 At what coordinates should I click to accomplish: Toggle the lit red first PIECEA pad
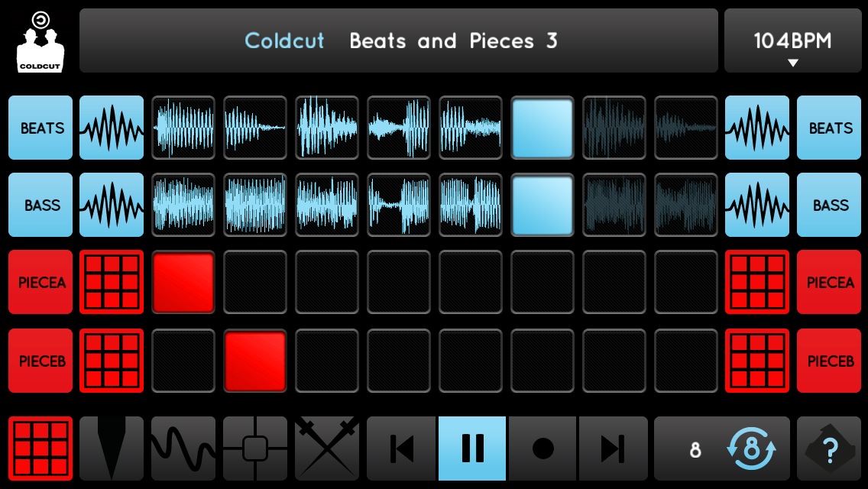point(183,283)
